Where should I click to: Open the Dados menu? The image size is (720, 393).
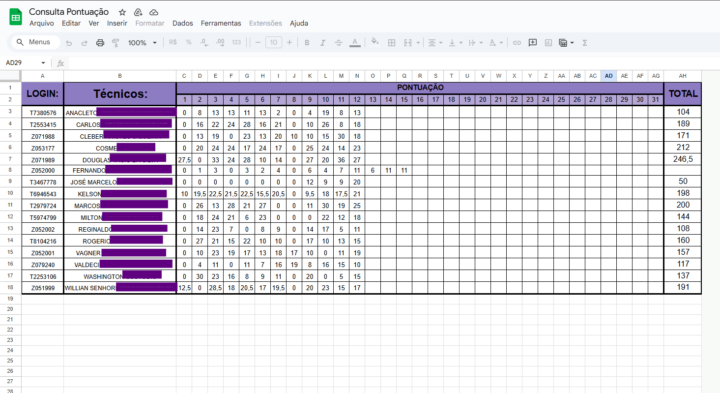183,23
